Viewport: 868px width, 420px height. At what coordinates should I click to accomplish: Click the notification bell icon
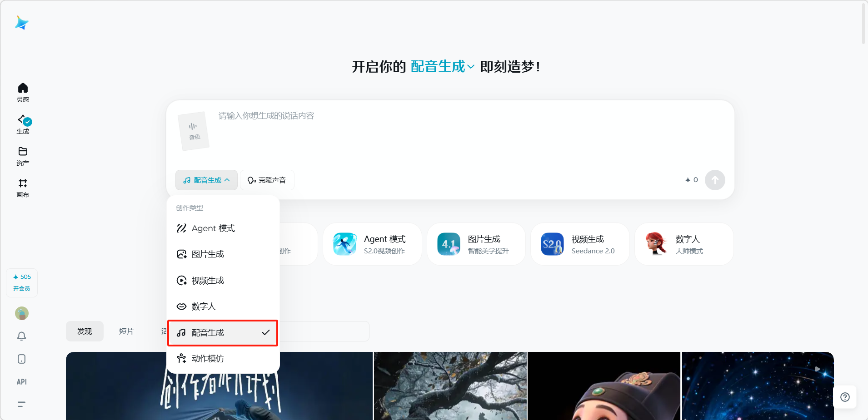21,336
